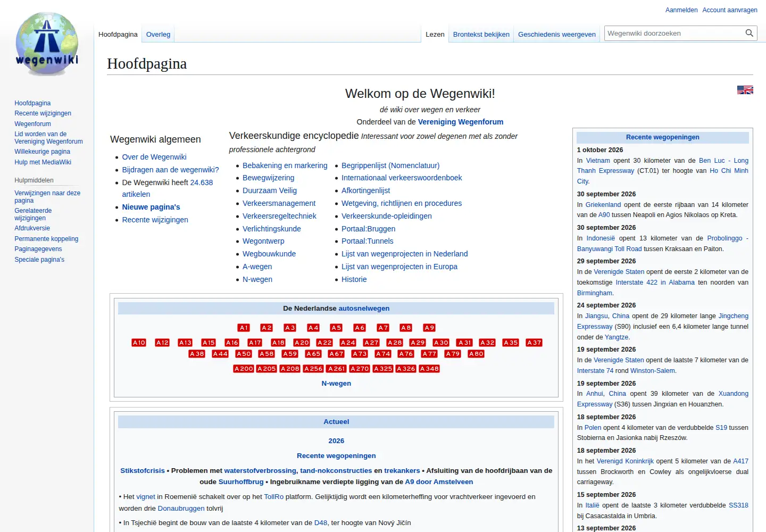This screenshot has height=532, width=766.
Task: Click the Aanmelden link
Action: pos(681,10)
